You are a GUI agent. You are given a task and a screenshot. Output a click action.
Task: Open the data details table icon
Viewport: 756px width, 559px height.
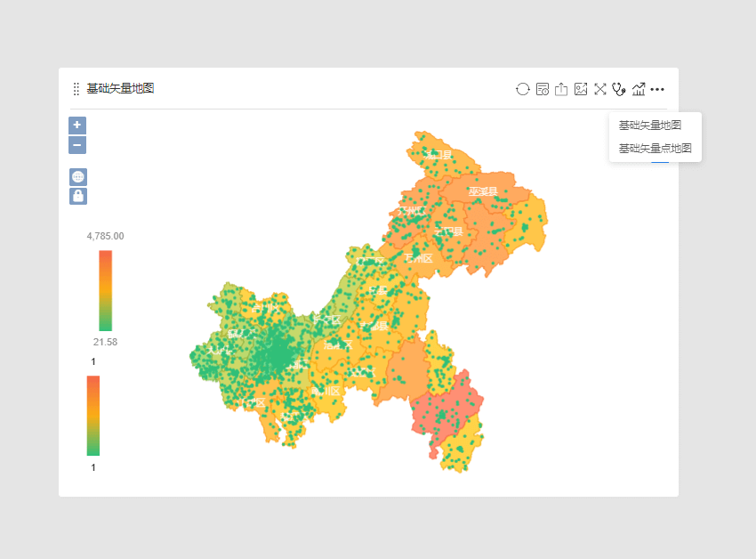point(543,89)
